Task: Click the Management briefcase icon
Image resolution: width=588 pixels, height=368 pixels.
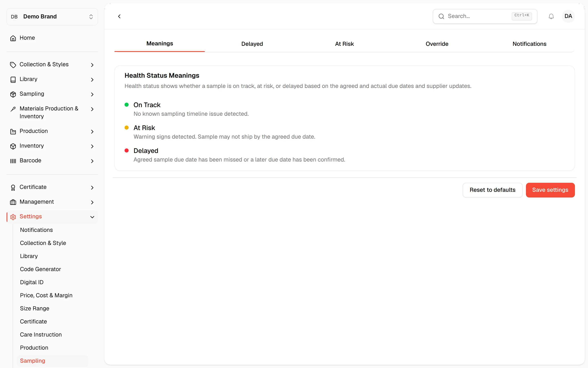Action: tap(13, 202)
